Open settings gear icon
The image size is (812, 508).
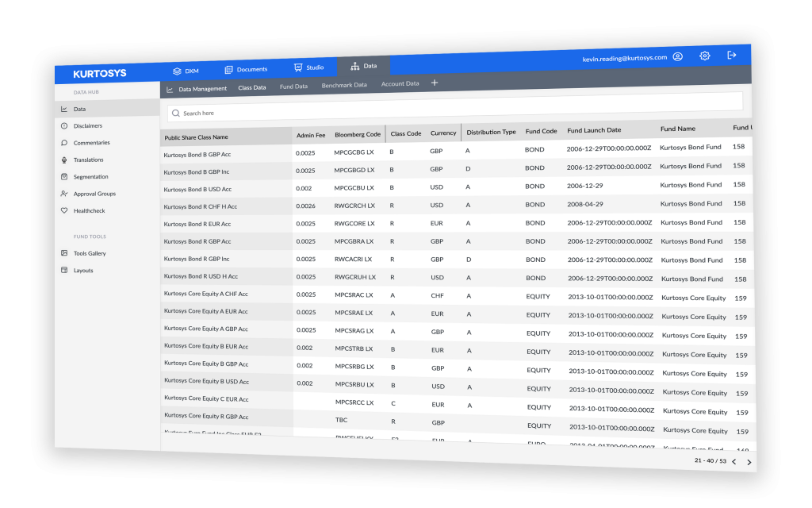pos(704,56)
